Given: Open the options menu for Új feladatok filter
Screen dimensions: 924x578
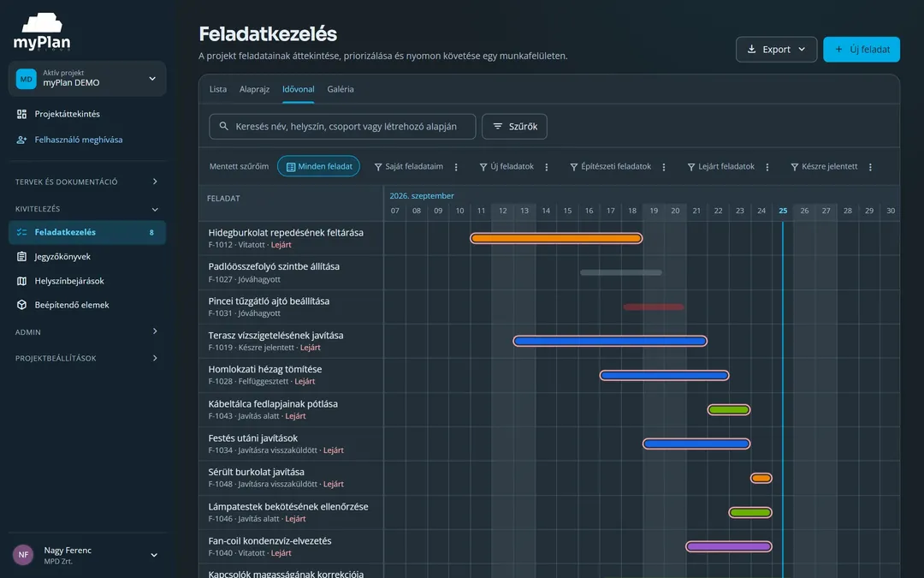Looking at the screenshot, I should [x=546, y=167].
